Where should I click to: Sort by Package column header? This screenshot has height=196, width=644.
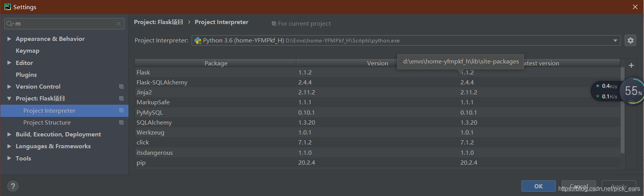click(216, 63)
